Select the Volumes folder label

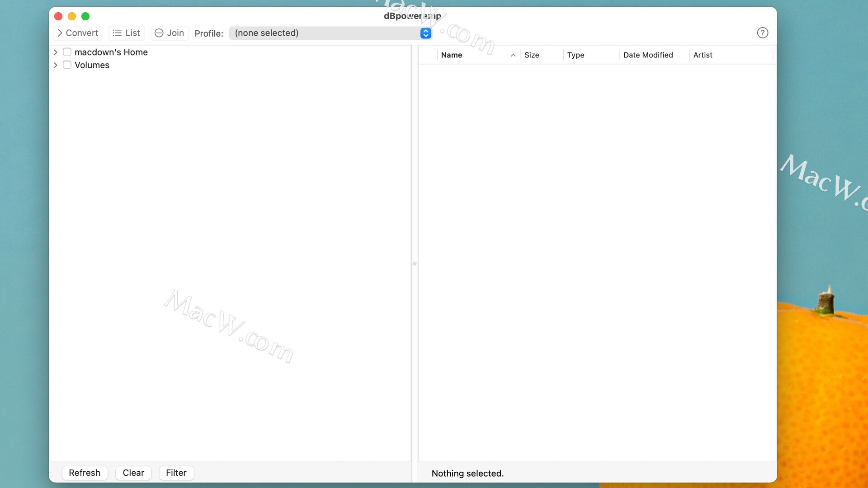(x=92, y=65)
